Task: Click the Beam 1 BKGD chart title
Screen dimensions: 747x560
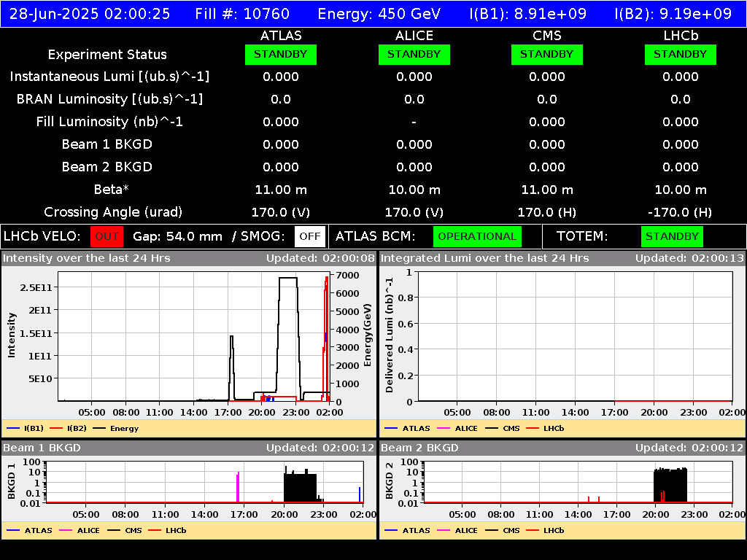Action: tap(42, 448)
